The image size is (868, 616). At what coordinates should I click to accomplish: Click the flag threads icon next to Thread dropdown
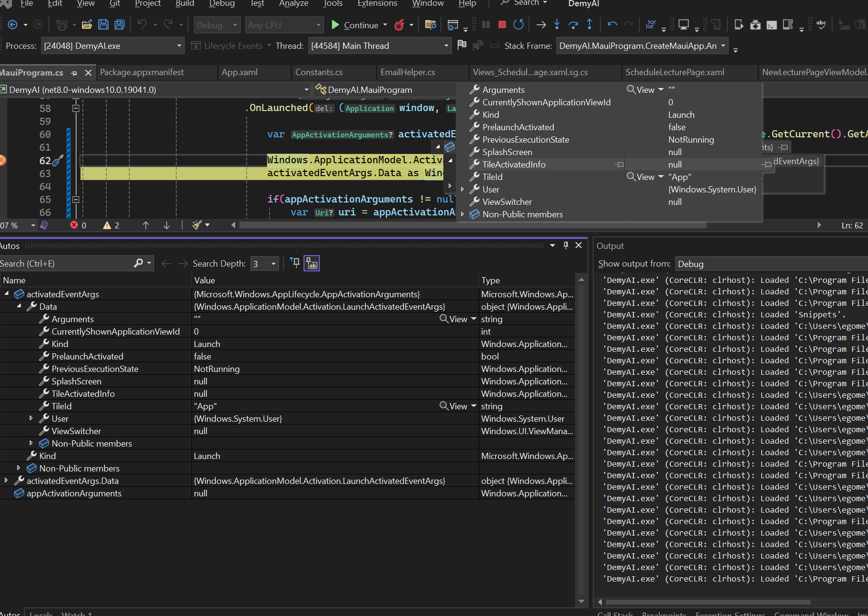(462, 45)
